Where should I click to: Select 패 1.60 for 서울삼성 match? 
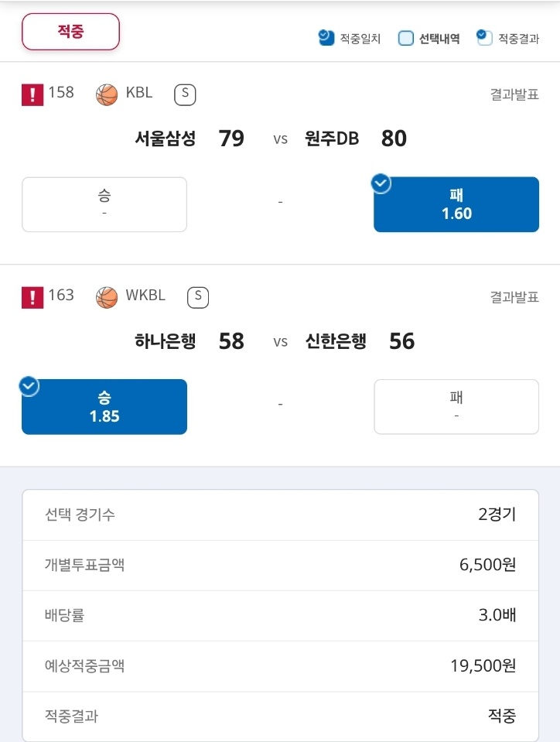coord(456,204)
